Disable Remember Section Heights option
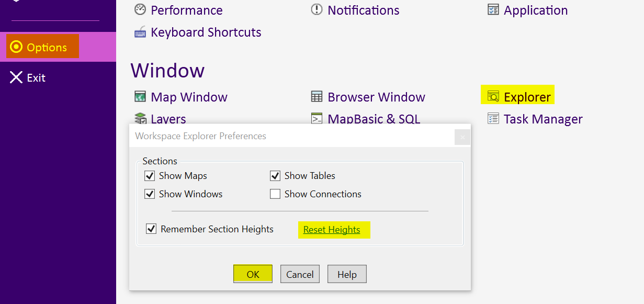The height and width of the screenshot is (304, 644). 151,229
